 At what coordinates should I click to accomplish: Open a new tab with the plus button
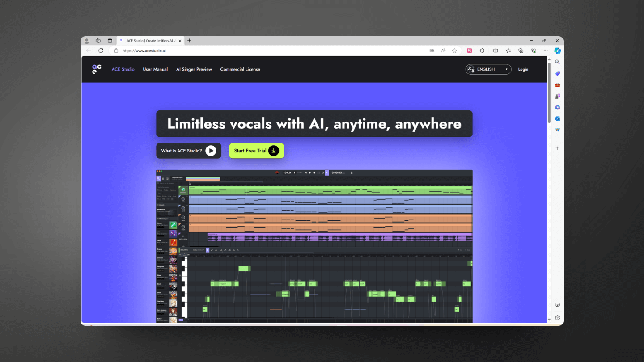click(x=189, y=41)
